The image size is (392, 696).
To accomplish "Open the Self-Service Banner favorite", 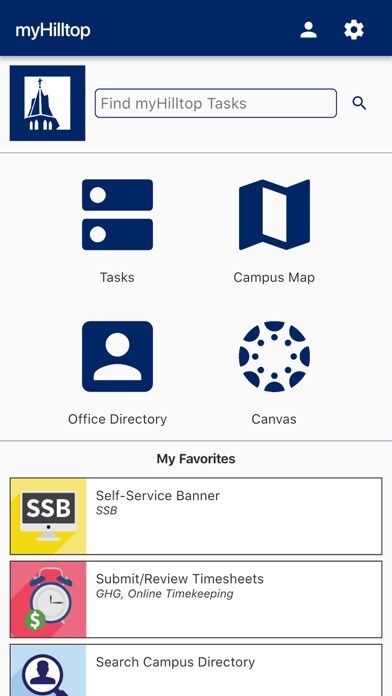I will (196, 516).
